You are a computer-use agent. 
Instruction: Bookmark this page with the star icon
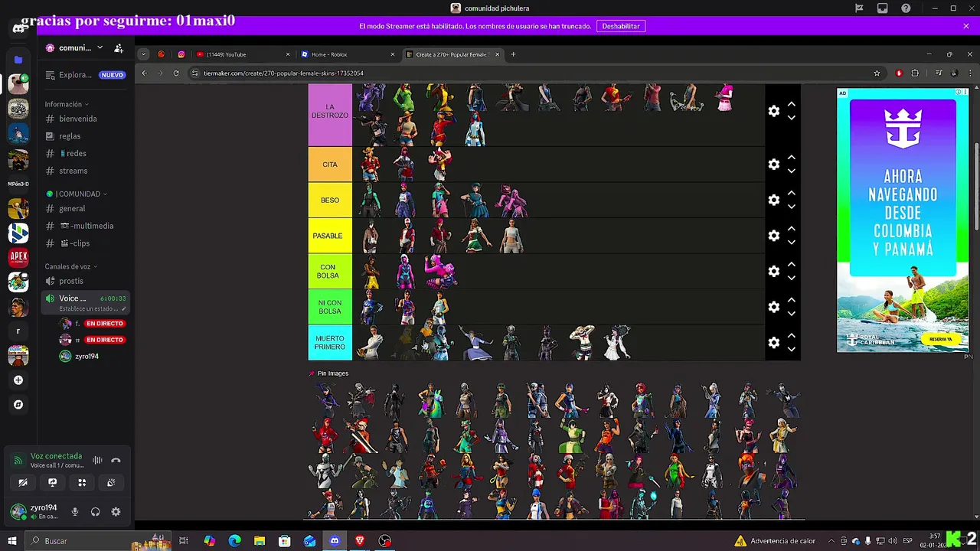point(877,73)
